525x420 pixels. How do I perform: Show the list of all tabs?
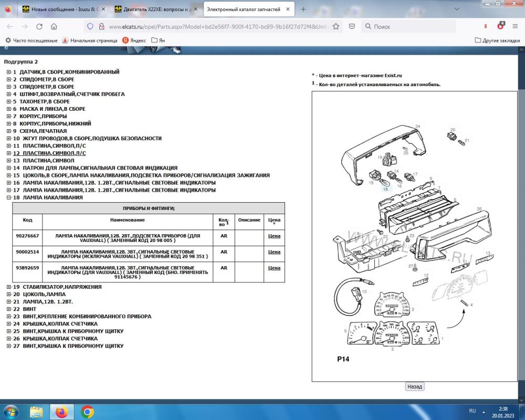pyautogui.click(x=457, y=9)
